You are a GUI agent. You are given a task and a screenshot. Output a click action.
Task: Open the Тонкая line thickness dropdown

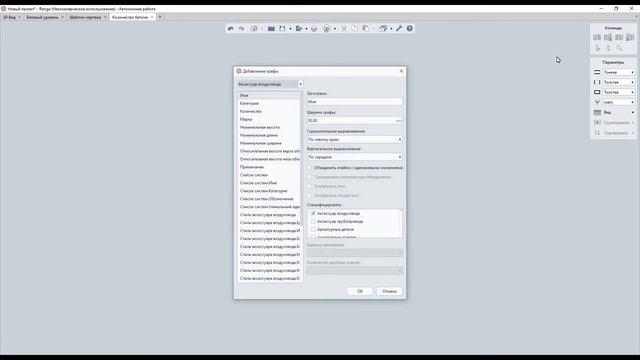pos(619,72)
